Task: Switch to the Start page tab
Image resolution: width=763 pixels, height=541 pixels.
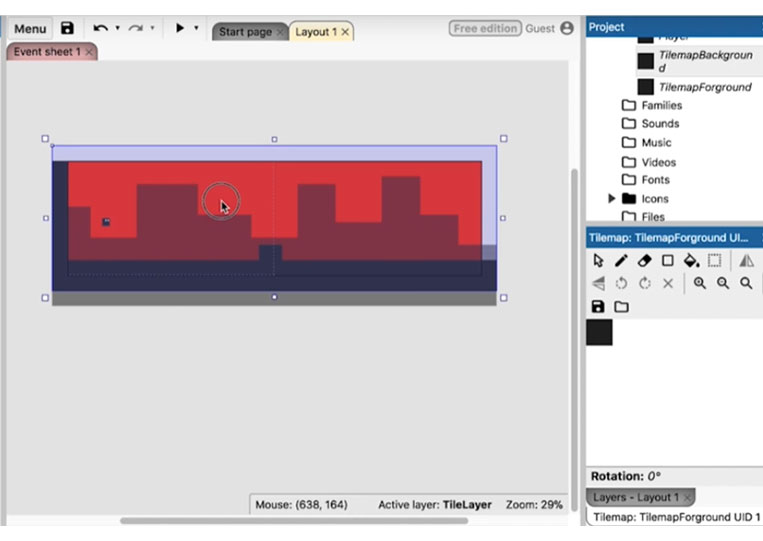Action: (x=245, y=32)
